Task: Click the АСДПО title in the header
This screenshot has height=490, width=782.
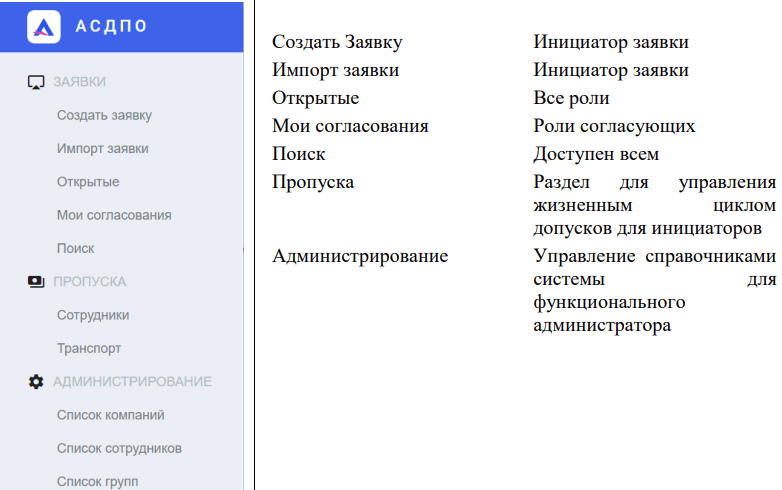Action: [x=111, y=27]
